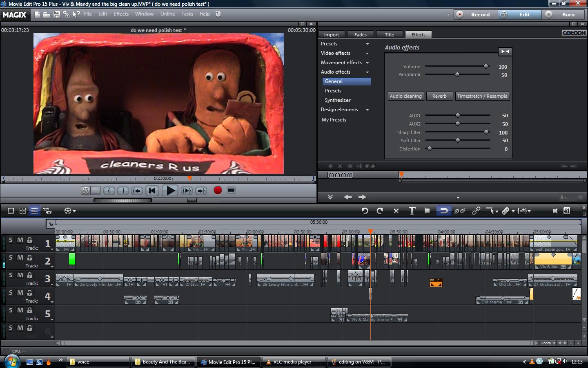Image resolution: width=588 pixels, height=368 pixels.
Task: Start recording with the red record button
Action: point(218,190)
